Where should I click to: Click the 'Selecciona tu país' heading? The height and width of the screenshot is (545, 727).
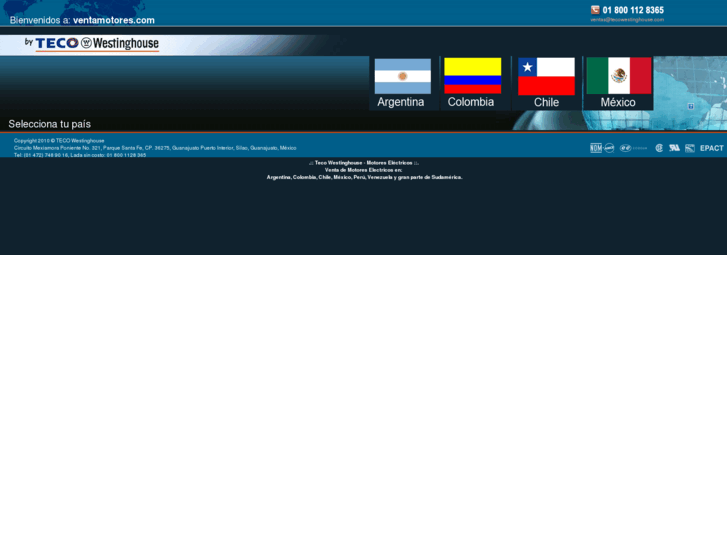tap(50, 124)
